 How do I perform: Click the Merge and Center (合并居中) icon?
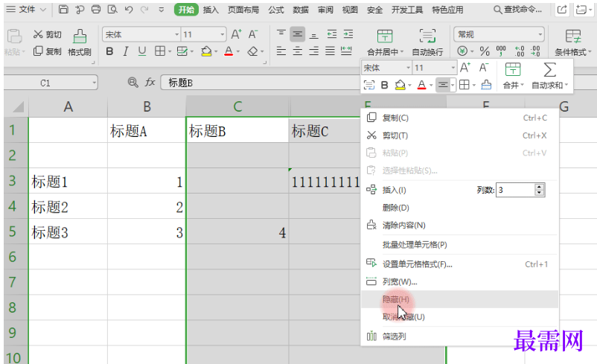[x=385, y=36]
